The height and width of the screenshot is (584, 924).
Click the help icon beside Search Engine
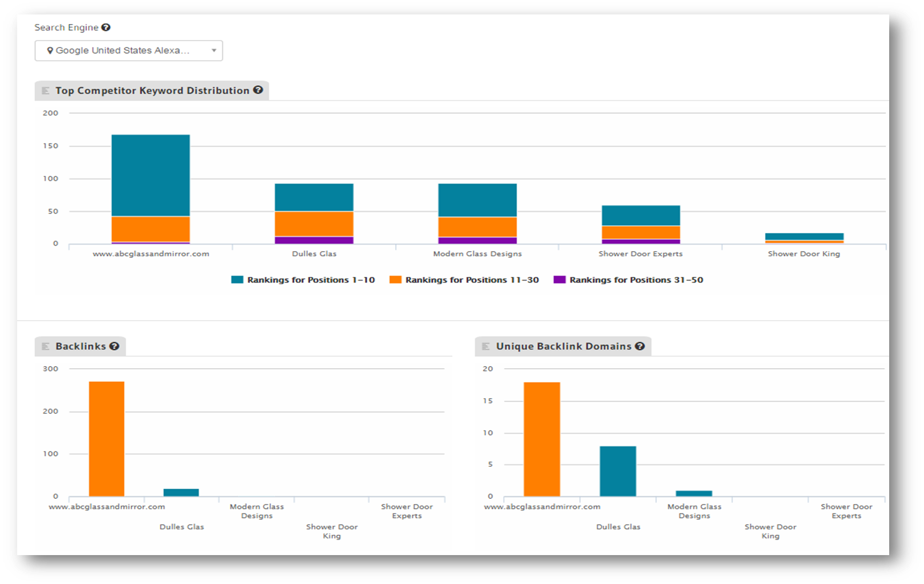tap(106, 27)
